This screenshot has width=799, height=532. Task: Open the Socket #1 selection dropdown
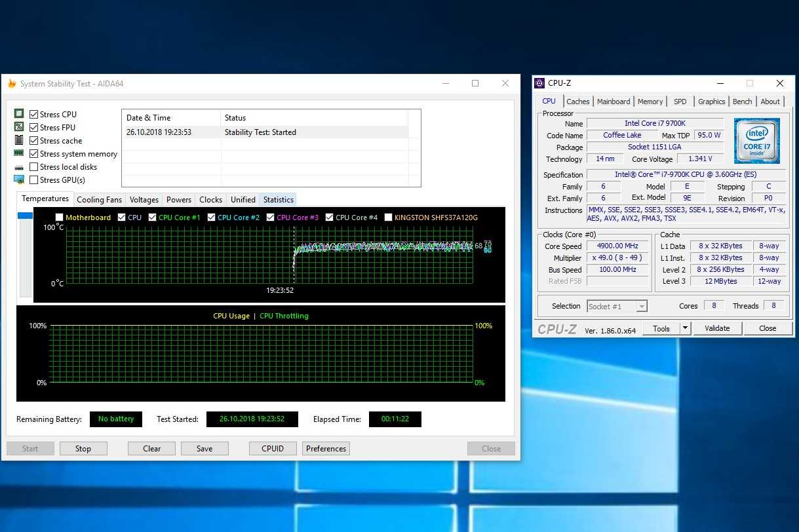616,306
